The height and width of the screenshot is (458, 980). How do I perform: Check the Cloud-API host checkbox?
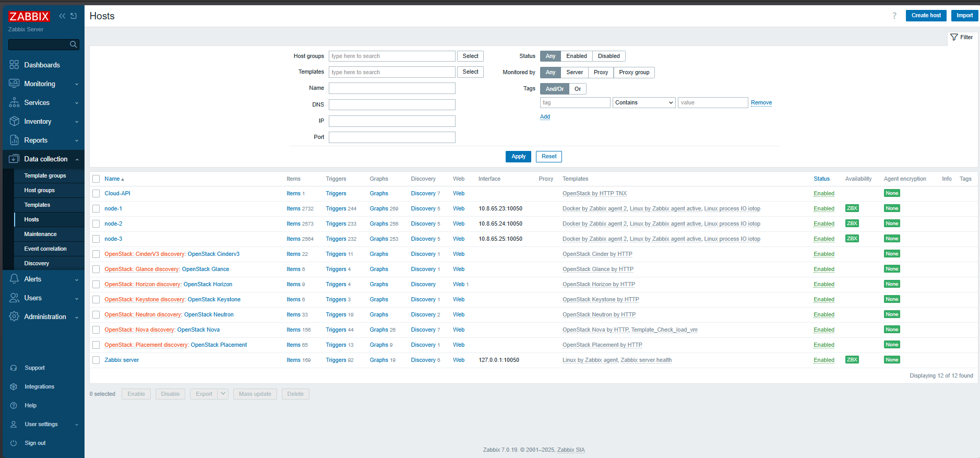click(96, 194)
